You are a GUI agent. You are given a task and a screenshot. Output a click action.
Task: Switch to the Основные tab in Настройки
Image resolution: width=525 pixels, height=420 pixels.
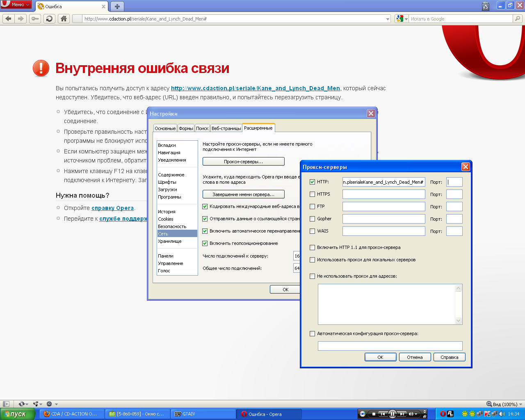click(x=165, y=128)
